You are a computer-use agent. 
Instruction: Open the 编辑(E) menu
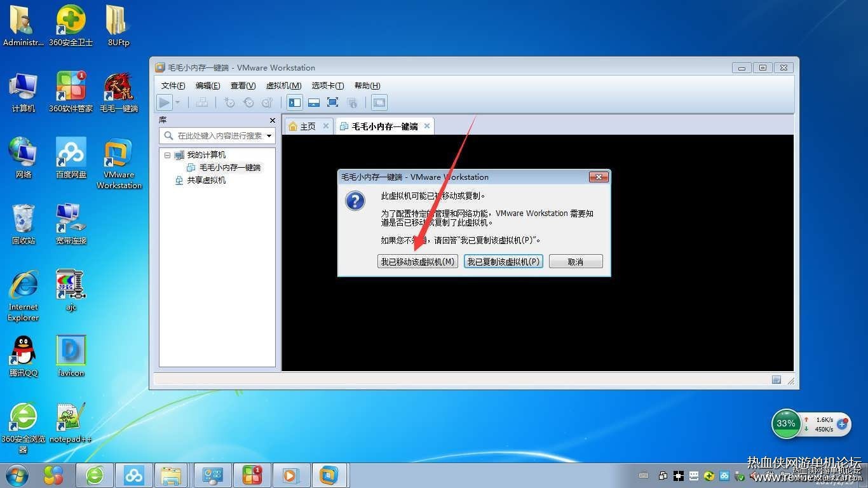tap(208, 86)
